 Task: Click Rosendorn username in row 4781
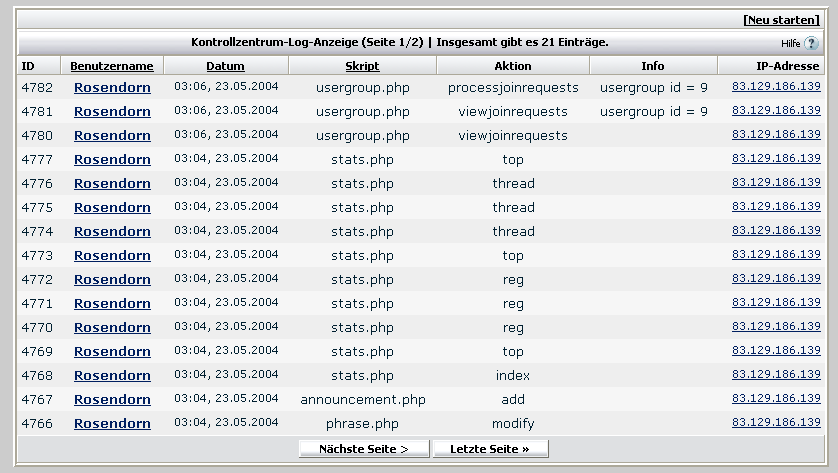[112, 112]
